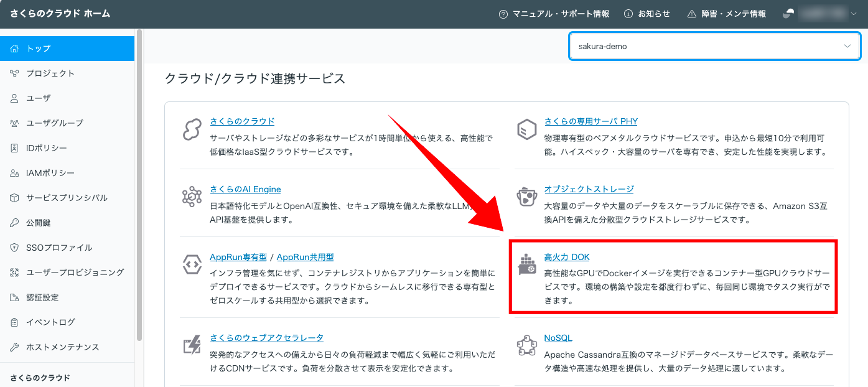Click the NoSQL database cluster icon

(x=526, y=346)
